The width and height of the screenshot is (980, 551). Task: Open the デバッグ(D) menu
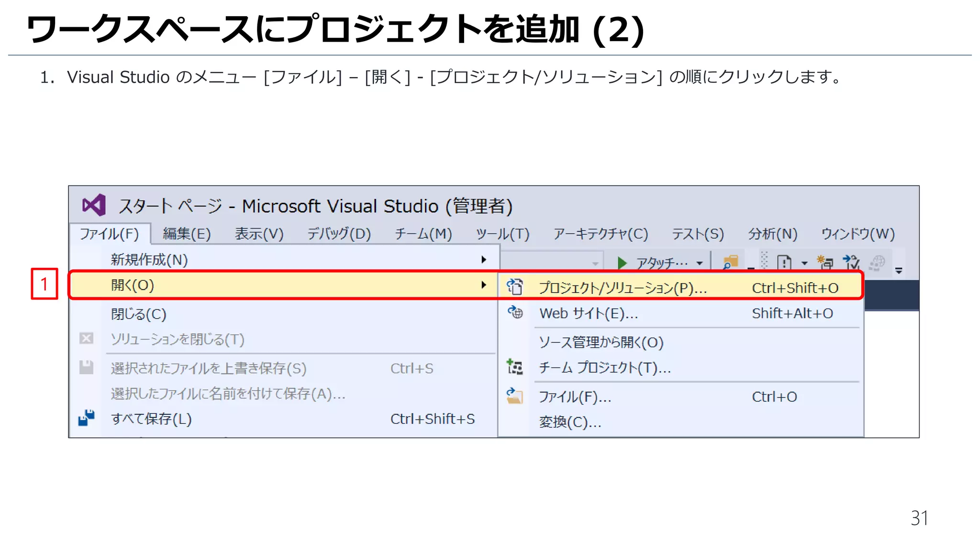tap(339, 234)
